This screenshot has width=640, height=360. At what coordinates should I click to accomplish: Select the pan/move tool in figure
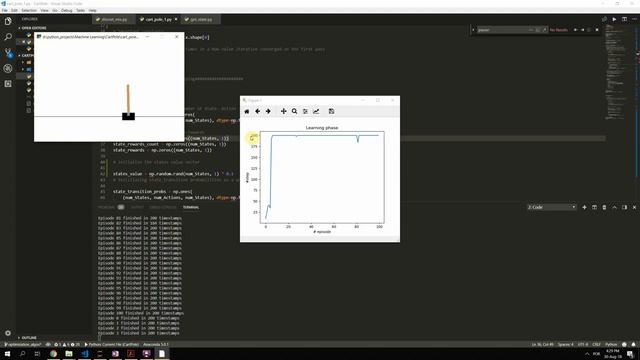pyautogui.click(x=283, y=111)
